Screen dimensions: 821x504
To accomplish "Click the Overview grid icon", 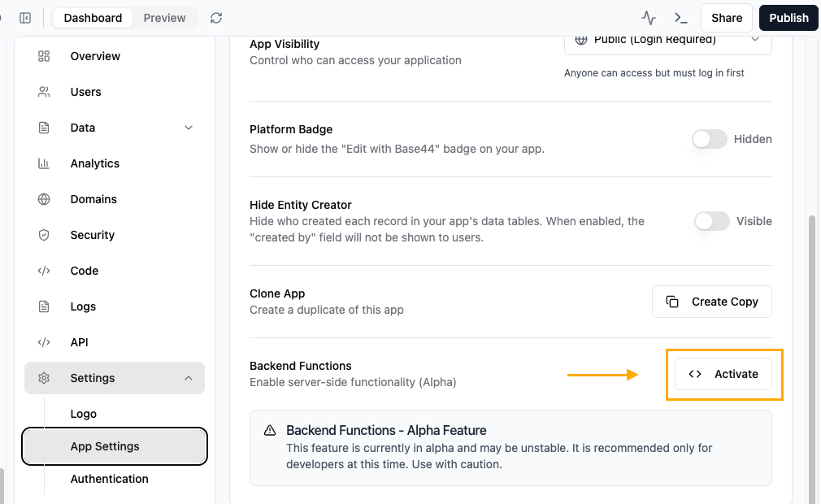I will point(44,56).
